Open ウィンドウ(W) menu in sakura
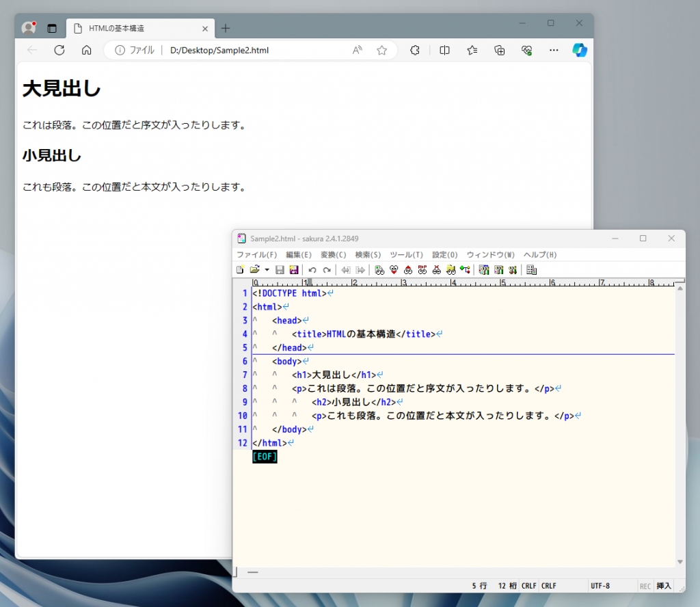 (x=491, y=255)
